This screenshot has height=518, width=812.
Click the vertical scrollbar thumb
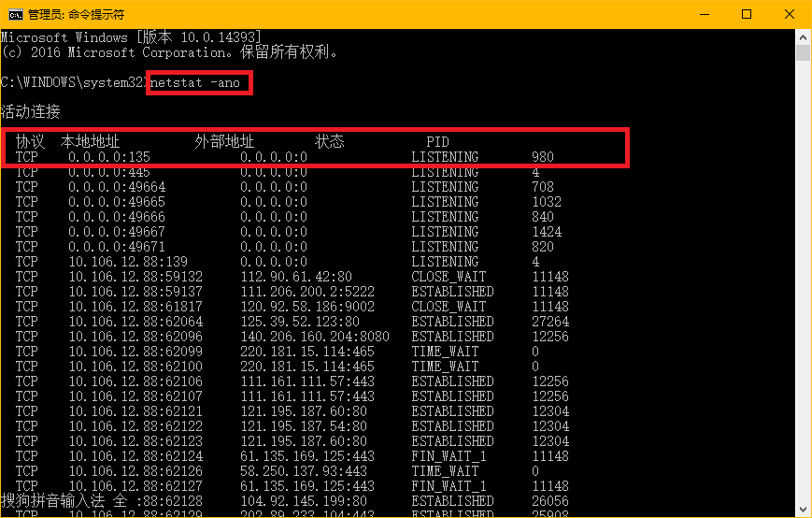pos(803,53)
